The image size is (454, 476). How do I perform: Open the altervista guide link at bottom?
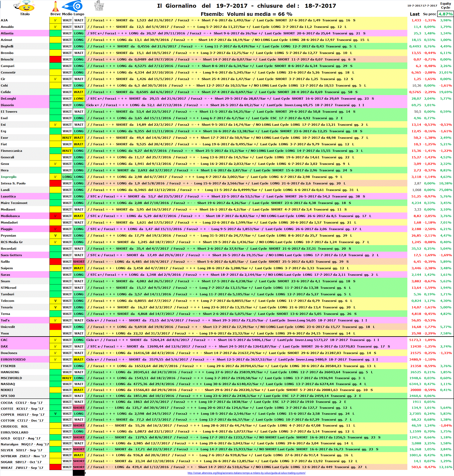point(246,473)
